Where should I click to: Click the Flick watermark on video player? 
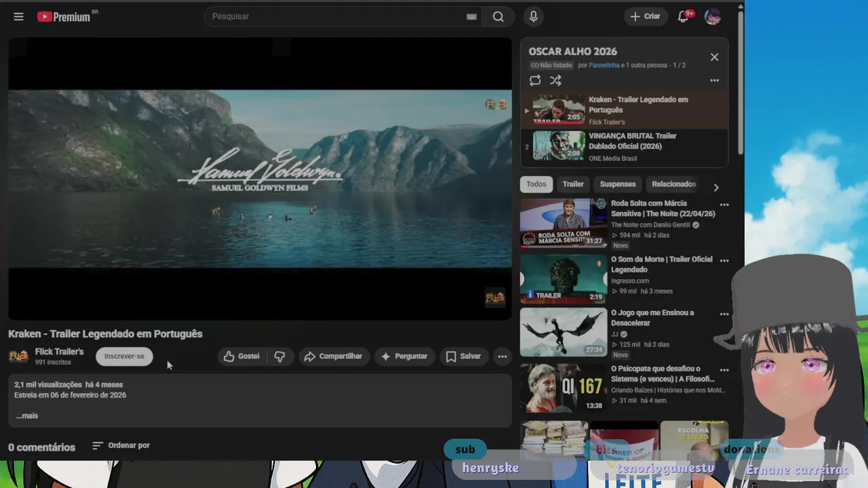[x=495, y=298]
